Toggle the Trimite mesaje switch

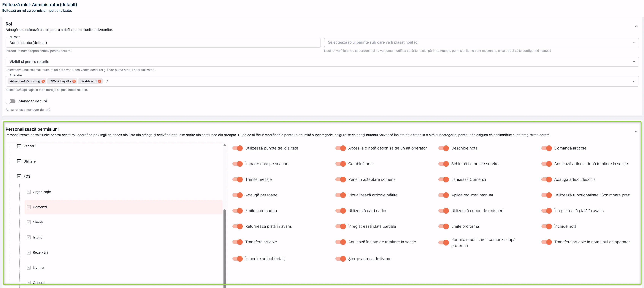pyautogui.click(x=237, y=179)
